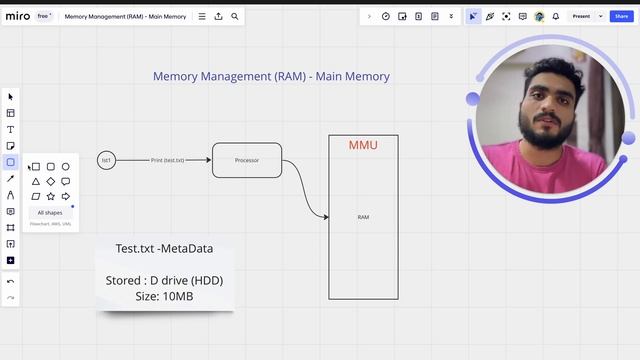640x360 pixels.
Task: Click the user avatar in top bar
Action: [x=539, y=16]
